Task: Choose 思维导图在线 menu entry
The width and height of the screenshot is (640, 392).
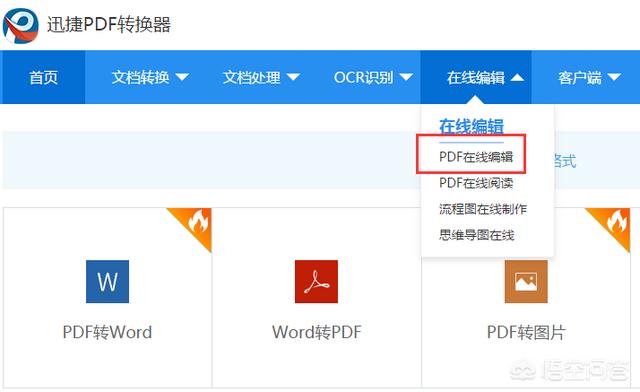Action: click(476, 235)
